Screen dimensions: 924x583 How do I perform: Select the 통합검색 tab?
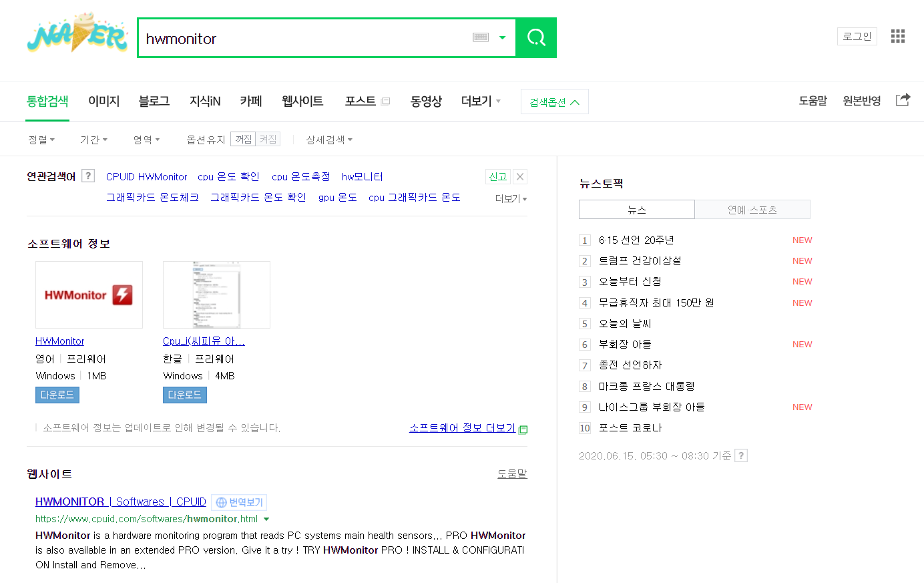coord(47,101)
